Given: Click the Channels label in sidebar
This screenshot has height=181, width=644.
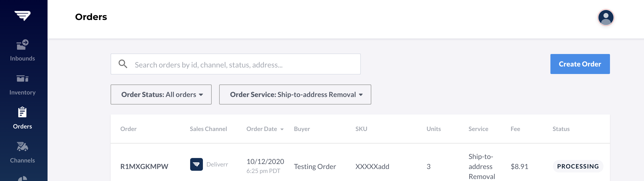Looking at the screenshot, I should 23,160.
